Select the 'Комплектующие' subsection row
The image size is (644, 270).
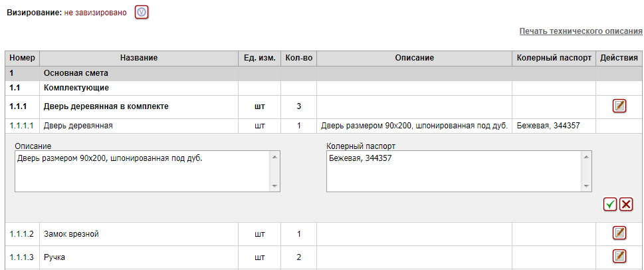76,87
